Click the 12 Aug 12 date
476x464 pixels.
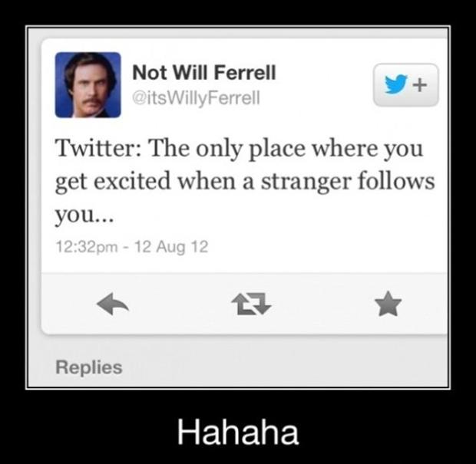tap(171, 246)
